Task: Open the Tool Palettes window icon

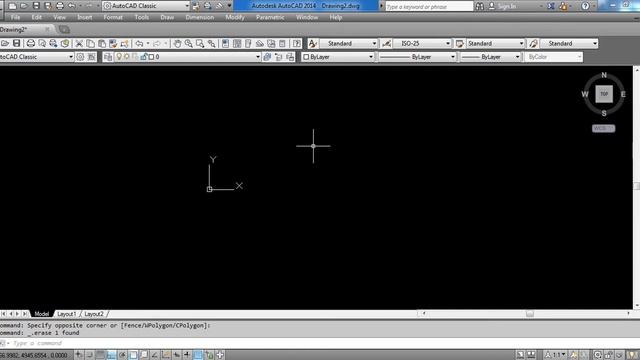Action: click(248, 43)
